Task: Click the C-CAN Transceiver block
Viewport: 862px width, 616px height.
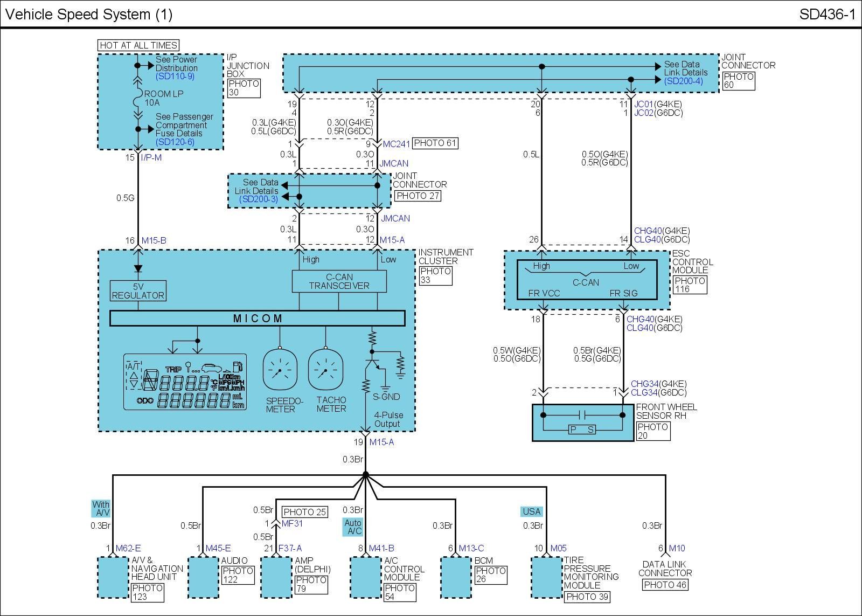Action: pos(339,281)
